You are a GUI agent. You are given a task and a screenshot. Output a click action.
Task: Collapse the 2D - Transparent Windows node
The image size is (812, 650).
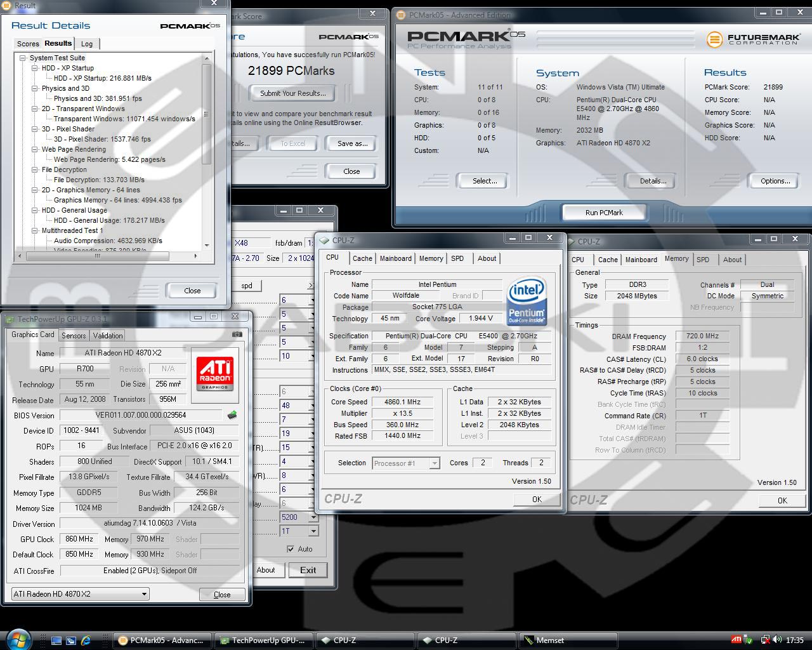[x=35, y=109]
